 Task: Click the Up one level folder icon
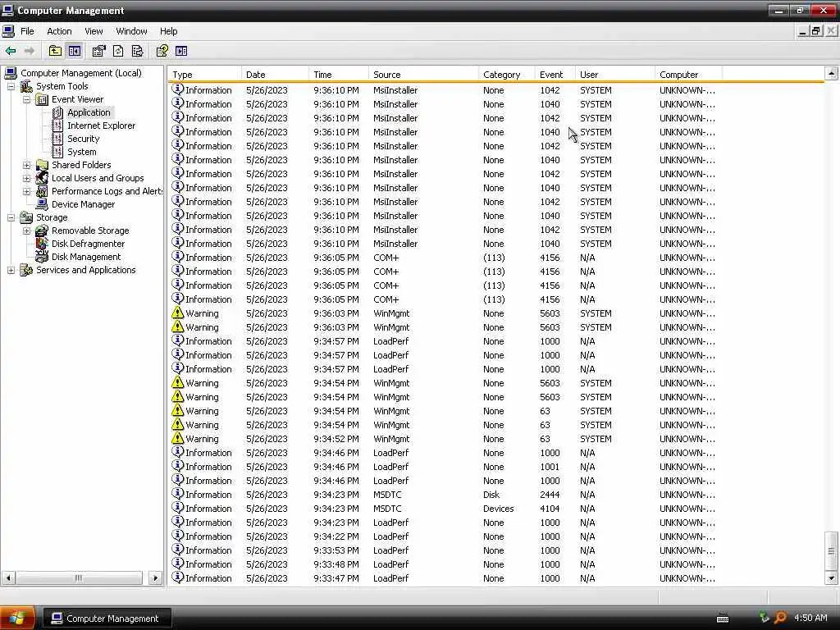[x=55, y=51]
